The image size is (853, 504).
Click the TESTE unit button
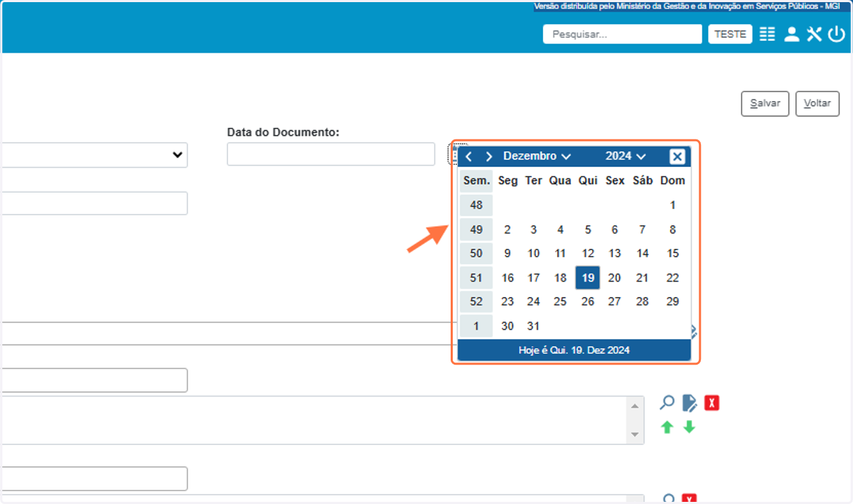pyautogui.click(x=730, y=34)
